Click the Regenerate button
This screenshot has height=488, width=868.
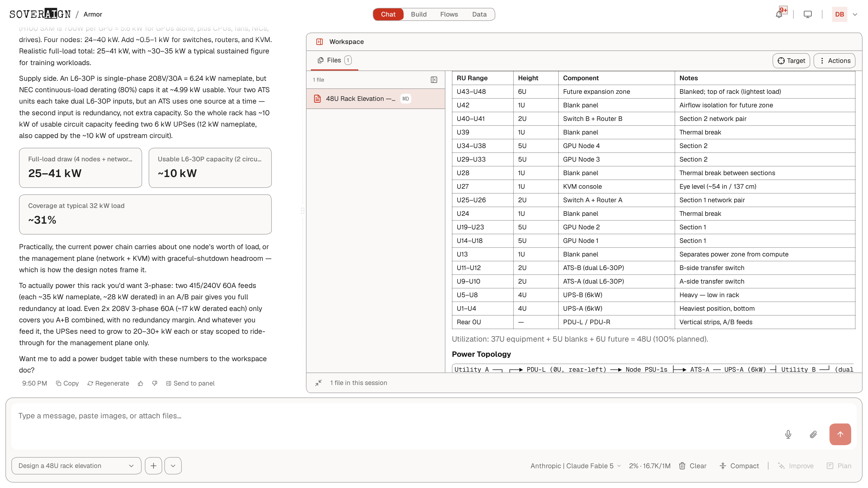click(108, 383)
